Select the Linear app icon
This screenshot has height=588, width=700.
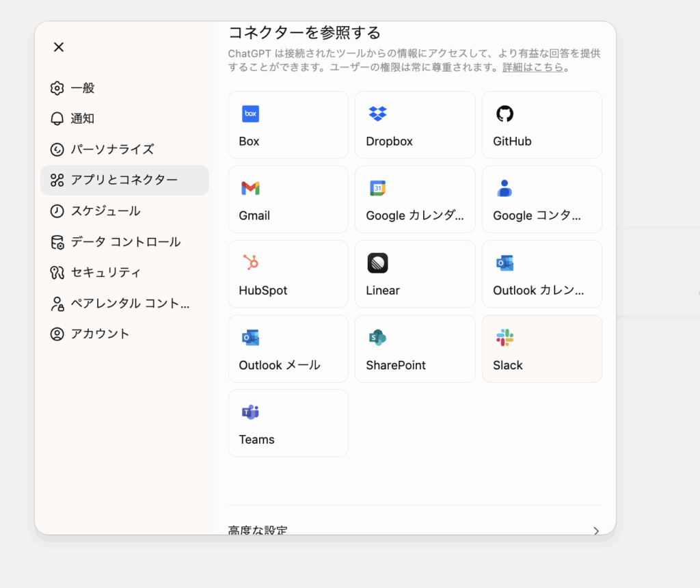pyautogui.click(x=377, y=263)
